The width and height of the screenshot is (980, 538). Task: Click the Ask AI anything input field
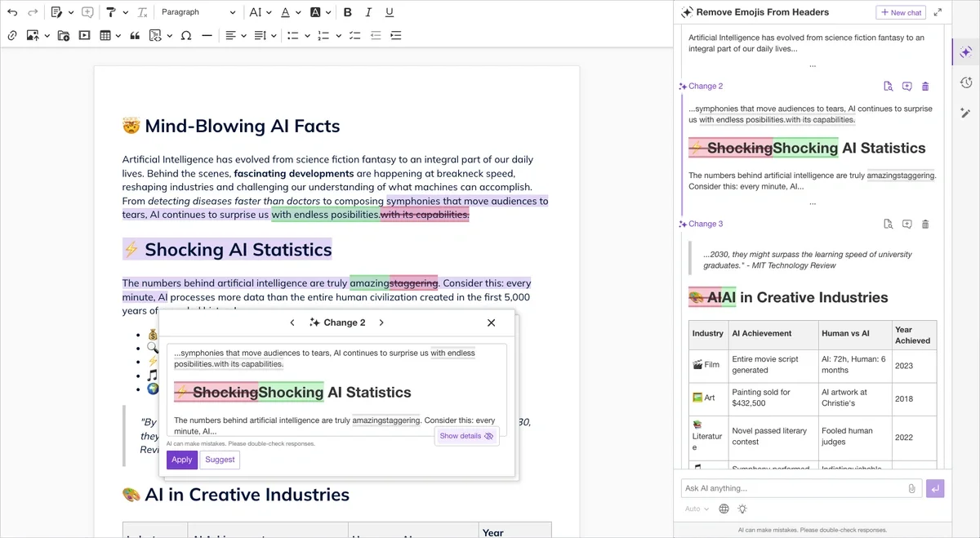click(x=792, y=488)
